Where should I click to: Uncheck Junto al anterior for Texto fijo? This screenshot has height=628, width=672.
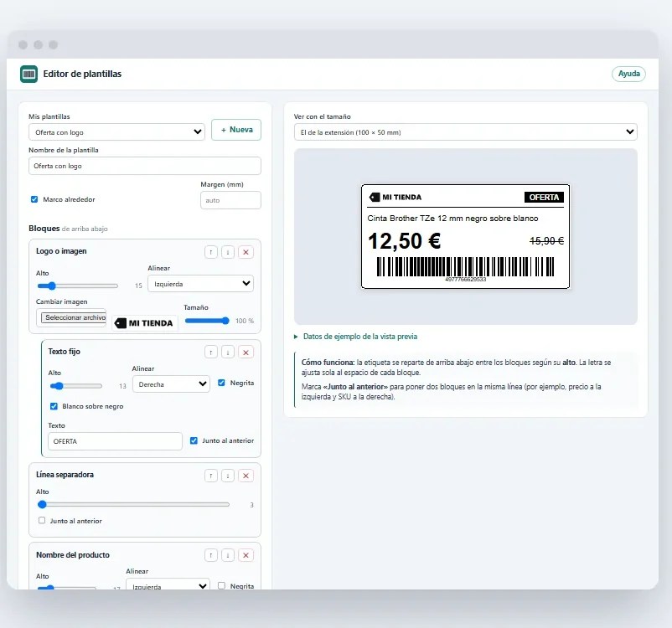click(194, 440)
